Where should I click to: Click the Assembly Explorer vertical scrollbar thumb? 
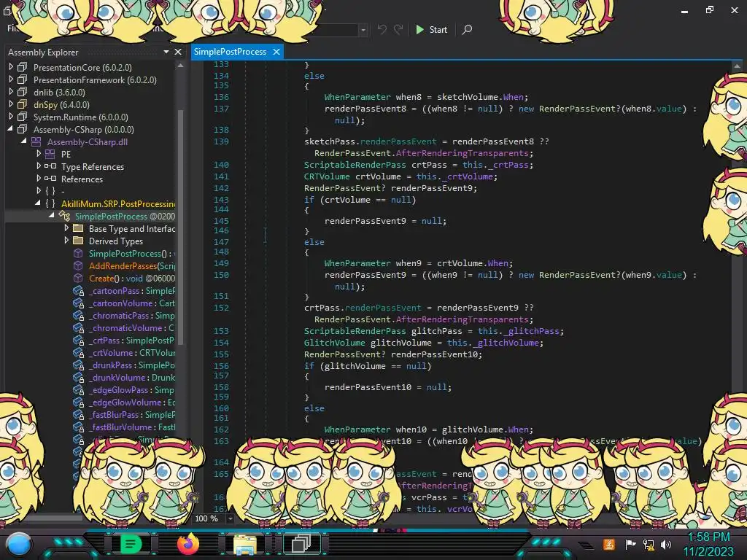pos(181,227)
